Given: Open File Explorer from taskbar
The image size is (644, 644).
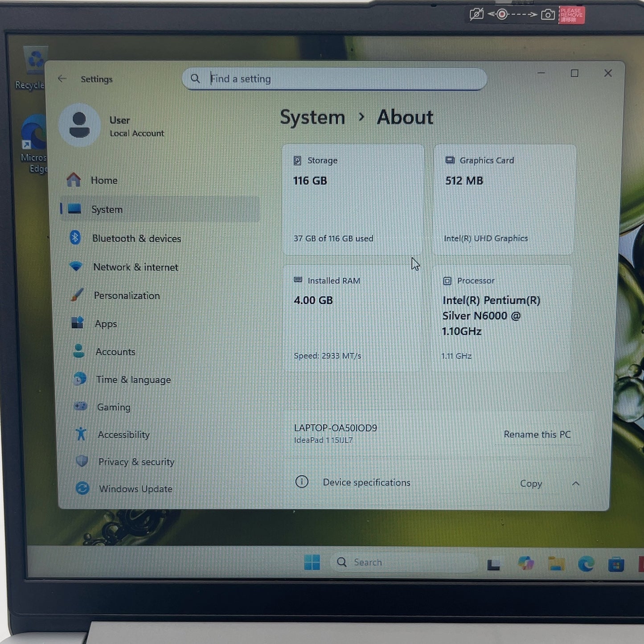Looking at the screenshot, I should coord(556,563).
